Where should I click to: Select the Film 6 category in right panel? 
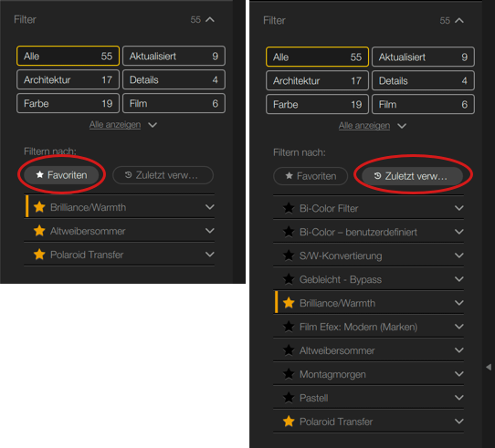[423, 104]
